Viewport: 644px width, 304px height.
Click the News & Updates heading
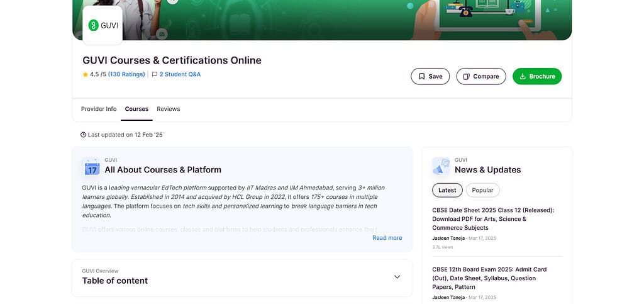487,170
